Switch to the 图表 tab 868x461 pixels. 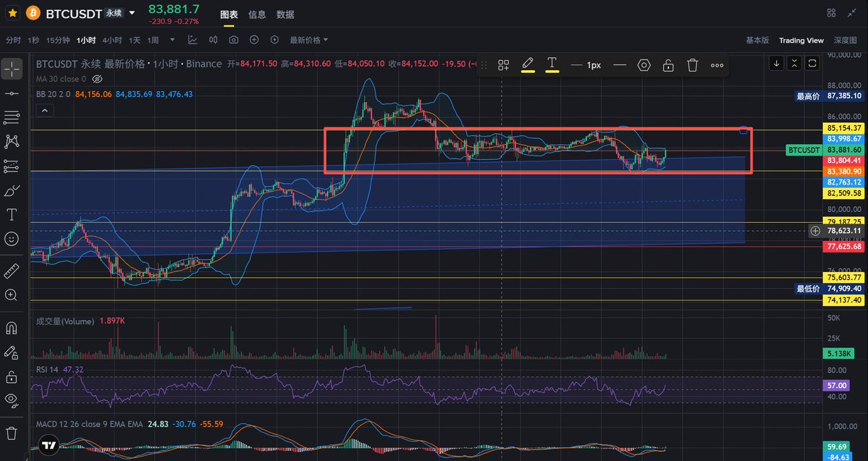click(x=229, y=14)
